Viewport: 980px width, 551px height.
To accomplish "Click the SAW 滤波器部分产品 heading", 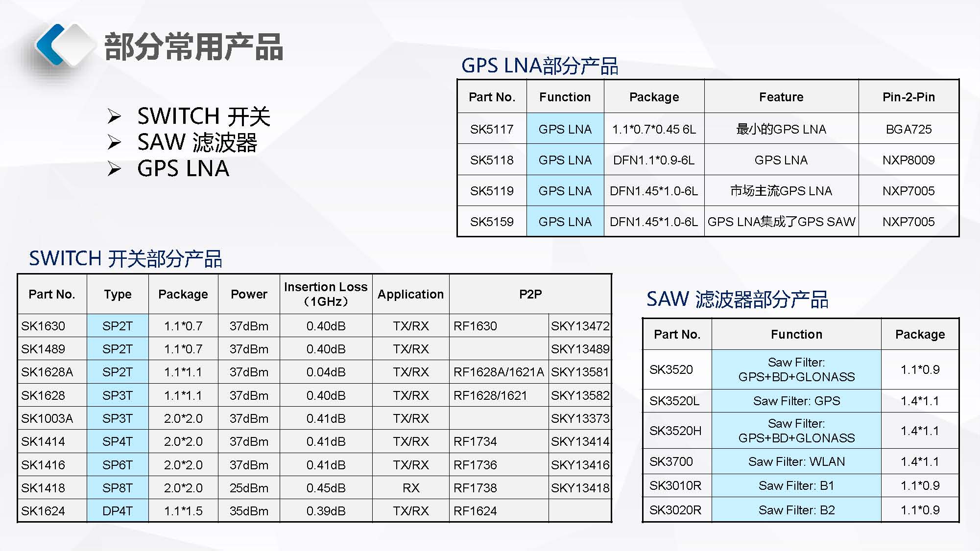I will 737,299.
